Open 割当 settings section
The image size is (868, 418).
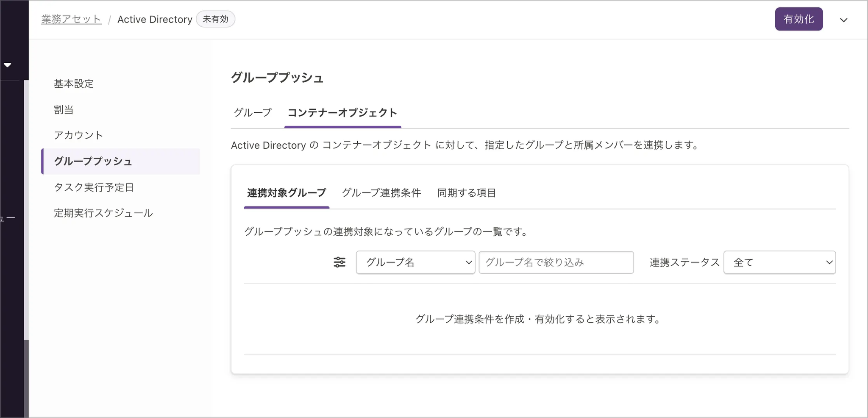coord(64,110)
